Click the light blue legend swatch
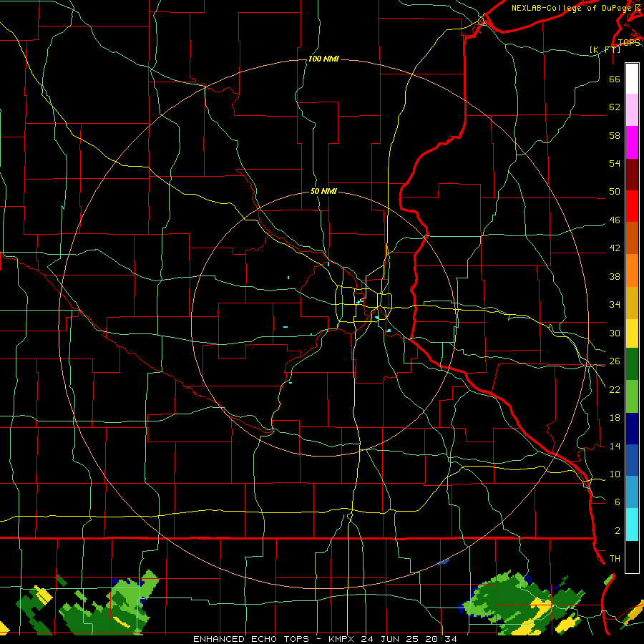Screen dimensions: 644x644 [x=632, y=492]
